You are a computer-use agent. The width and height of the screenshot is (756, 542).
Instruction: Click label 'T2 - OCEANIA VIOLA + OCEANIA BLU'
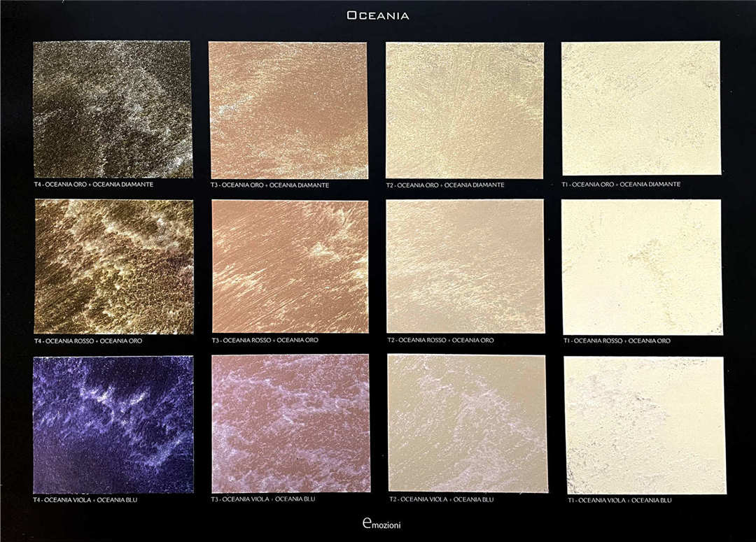tap(442, 499)
